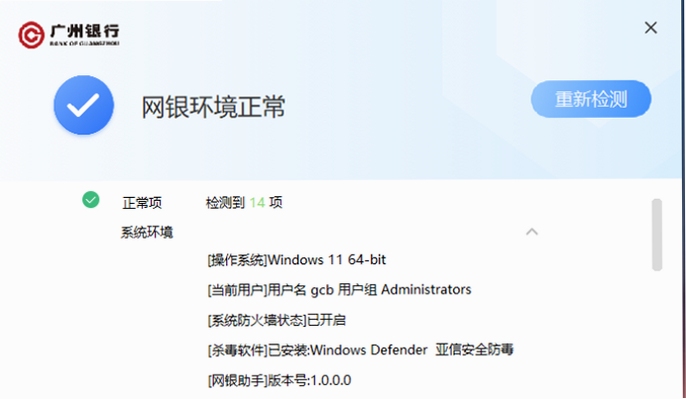Select the [系统防火墙状态]已开启 row

coord(276,320)
